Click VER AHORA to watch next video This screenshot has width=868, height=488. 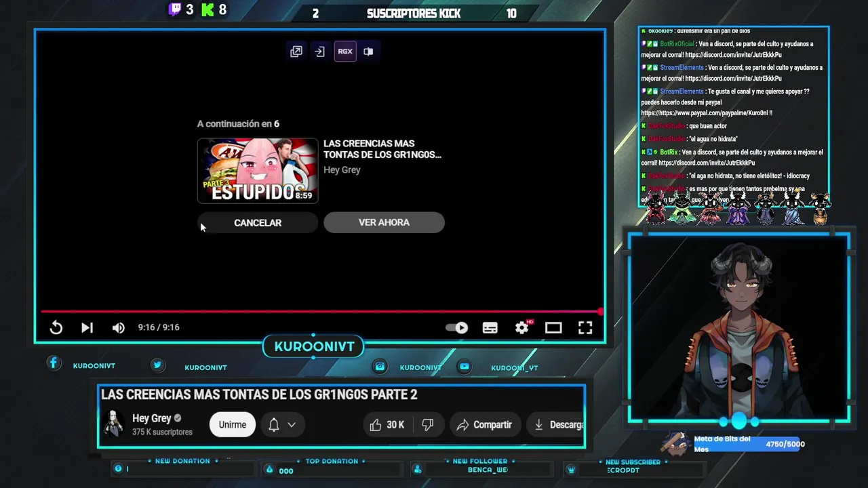point(384,222)
